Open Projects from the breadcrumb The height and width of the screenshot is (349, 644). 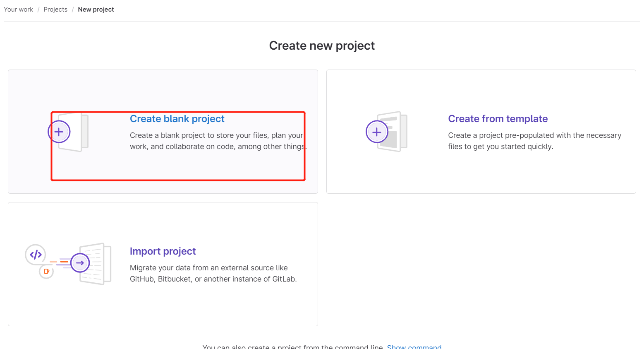[x=55, y=9]
